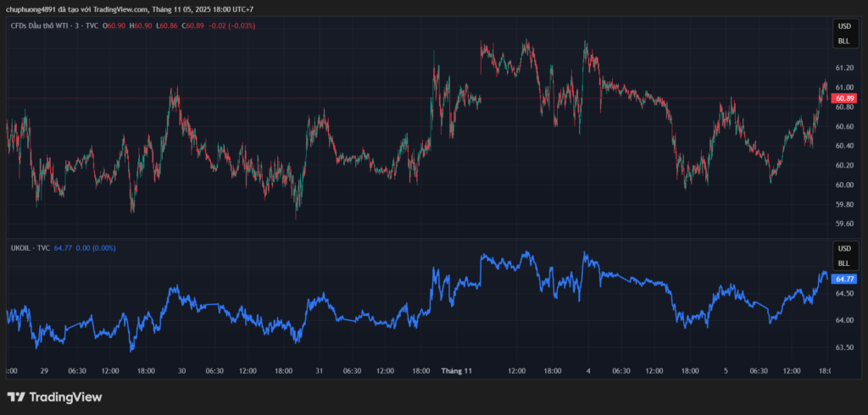868x415 pixels.
Task: Open BLL unit selector in WTI pane
Action: tap(843, 41)
